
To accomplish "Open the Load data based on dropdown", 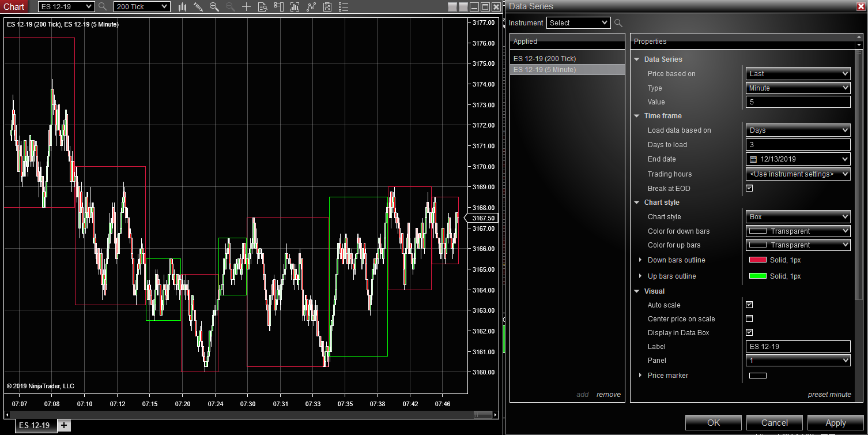I will (x=798, y=130).
